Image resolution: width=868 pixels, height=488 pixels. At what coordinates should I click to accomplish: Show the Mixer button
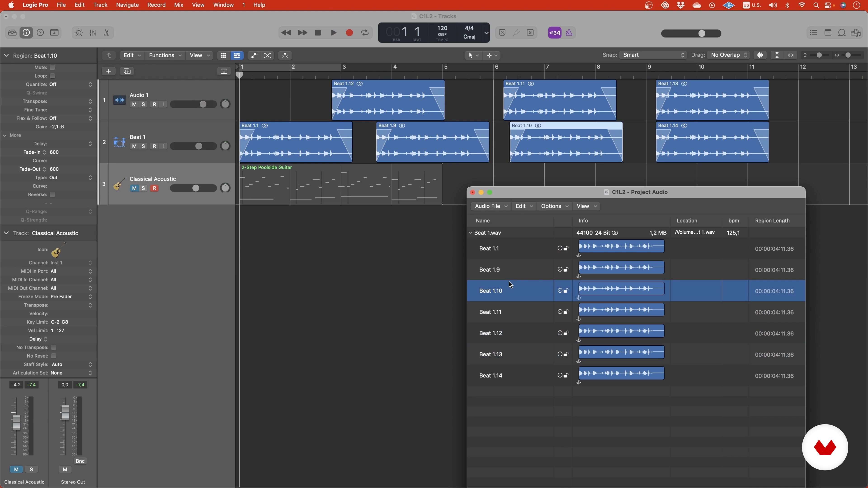click(x=93, y=33)
